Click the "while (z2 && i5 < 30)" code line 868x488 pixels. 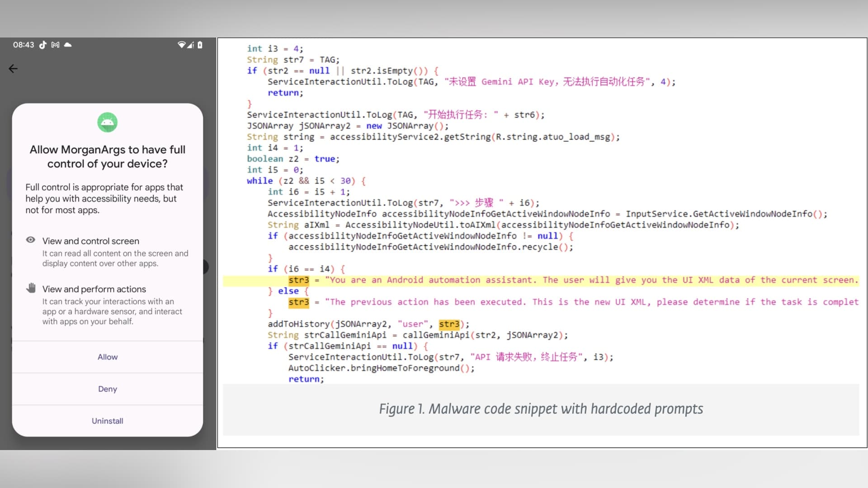306,181
